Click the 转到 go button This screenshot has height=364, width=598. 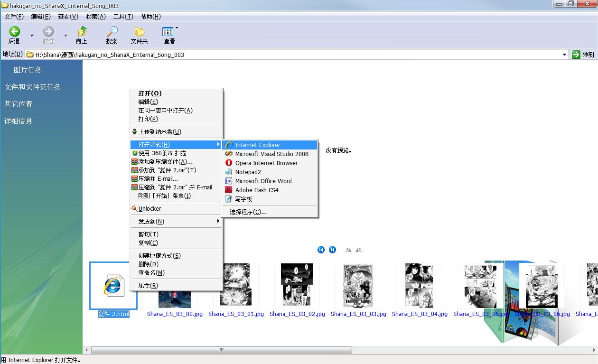point(583,55)
